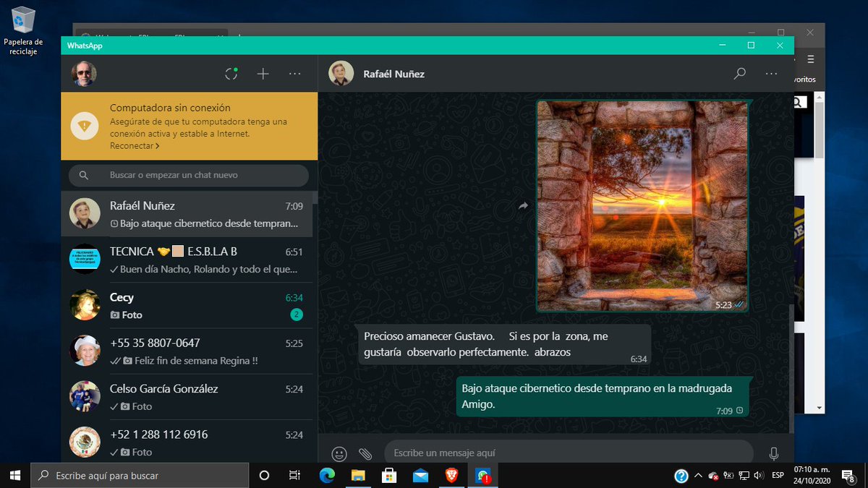The height and width of the screenshot is (488, 868).
Task: Click Reconectar link in offline banner
Action: (135, 146)
